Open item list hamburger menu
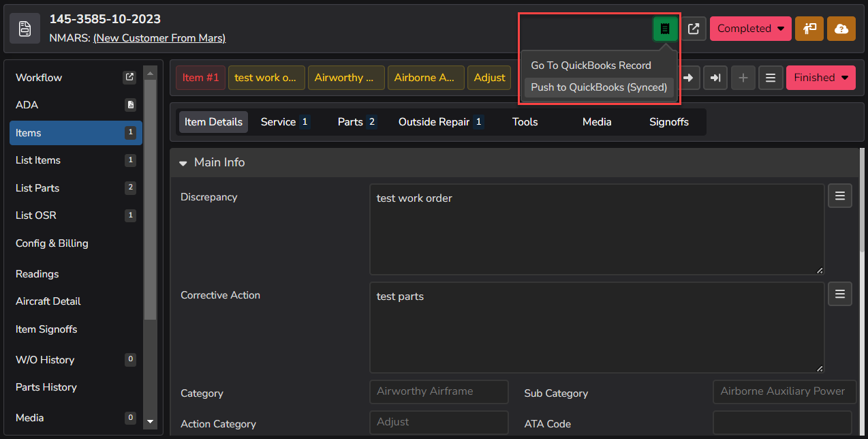This screenshot has height=439, width=868. tap(771, 78)
